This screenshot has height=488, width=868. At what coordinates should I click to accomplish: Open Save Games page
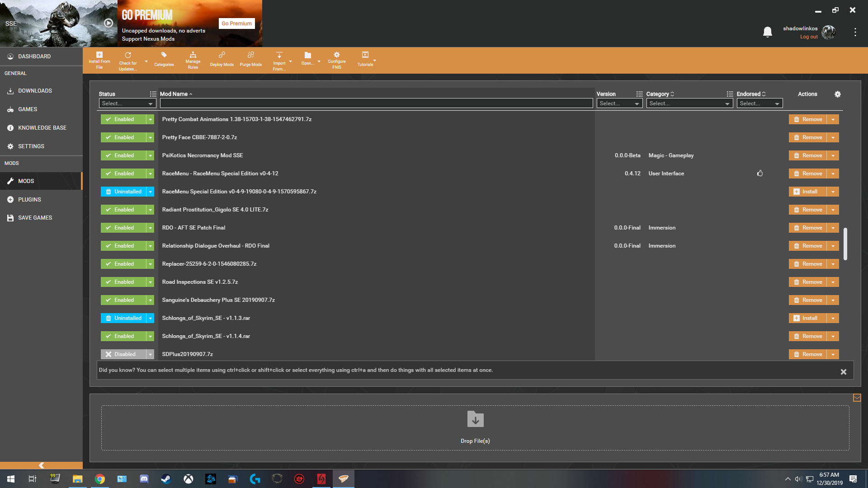41,218
